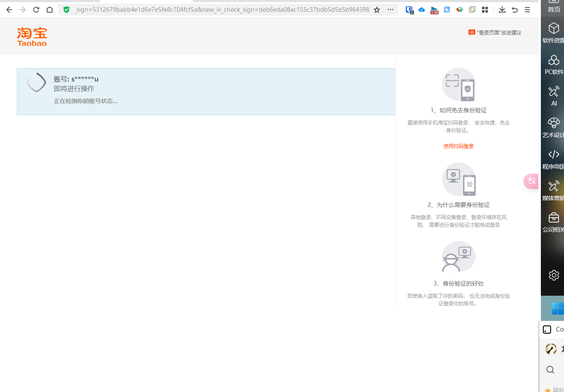Click the computer and phone verification illustration

coord(459,179)
